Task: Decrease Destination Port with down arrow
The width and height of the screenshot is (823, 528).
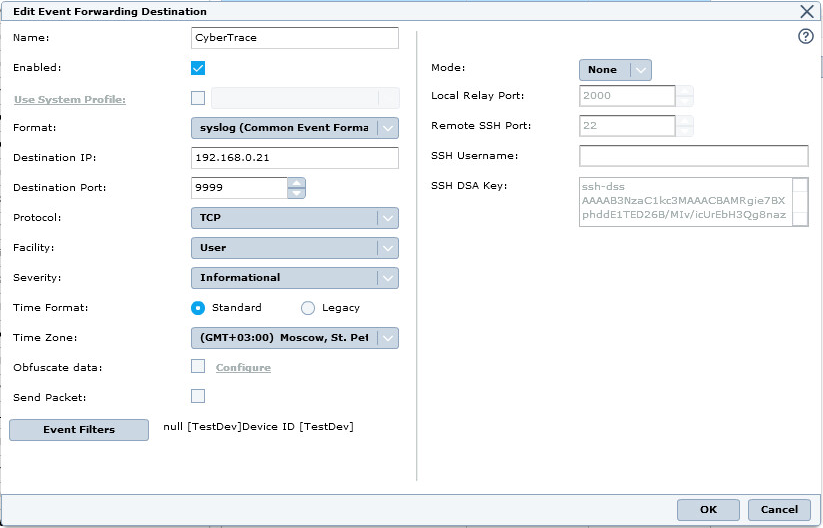Action: click(x=296, y=193)
